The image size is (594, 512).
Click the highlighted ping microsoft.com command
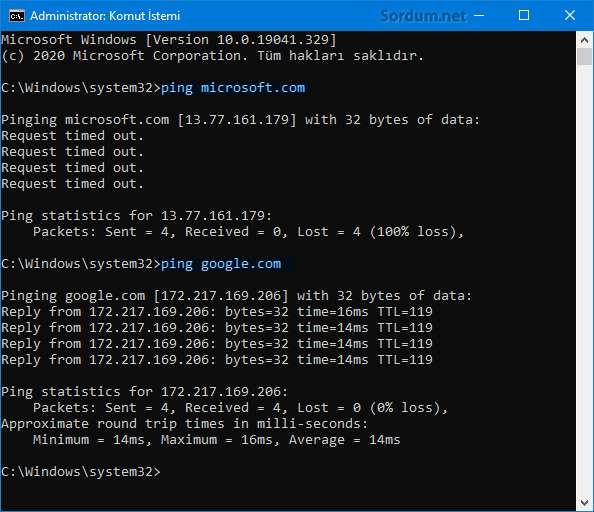[234, 88]
